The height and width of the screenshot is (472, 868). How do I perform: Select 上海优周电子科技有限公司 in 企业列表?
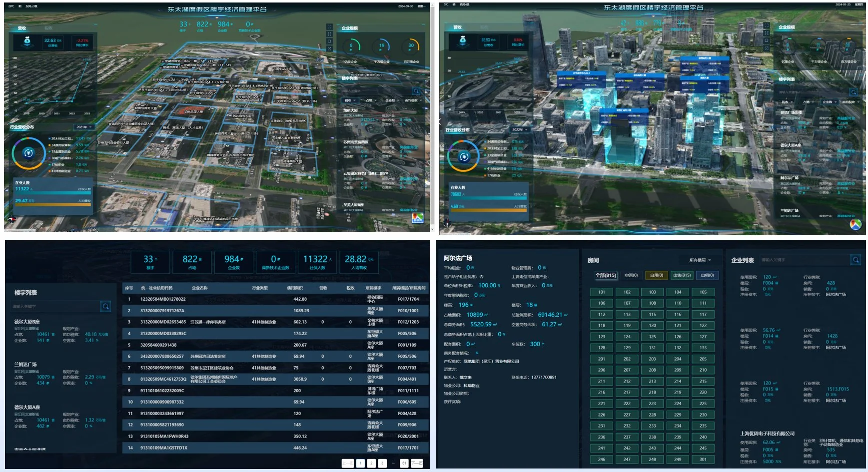(x=767, y=434)
